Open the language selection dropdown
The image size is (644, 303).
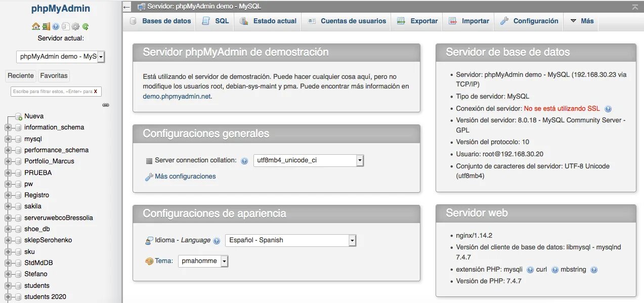click(290, 240)
